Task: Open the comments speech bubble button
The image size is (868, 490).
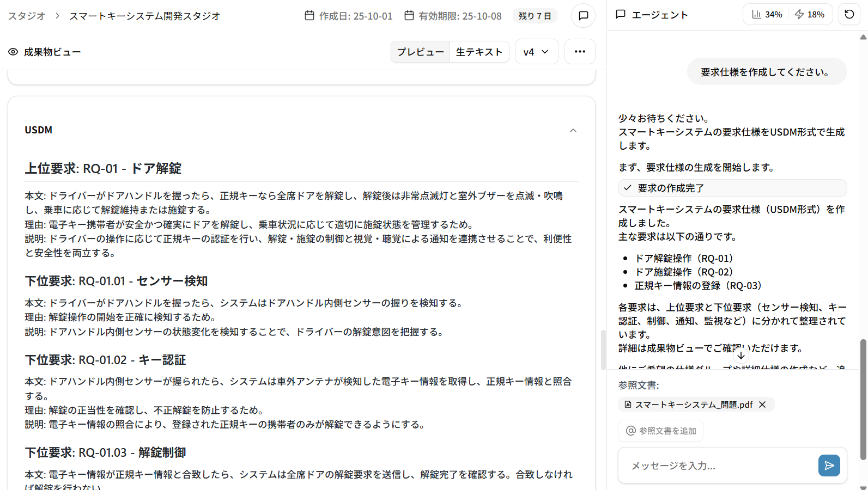Action: click(x=583, y=16)
